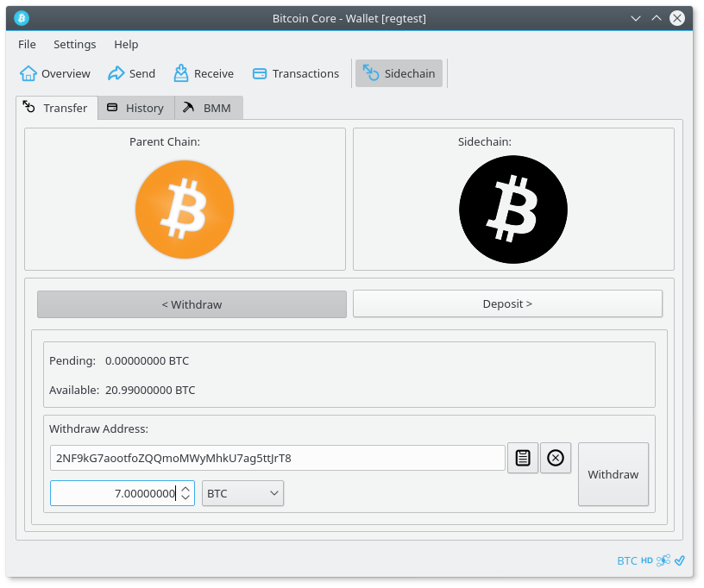Decrease amount with stepper down arrow

(x=185, y=497)
